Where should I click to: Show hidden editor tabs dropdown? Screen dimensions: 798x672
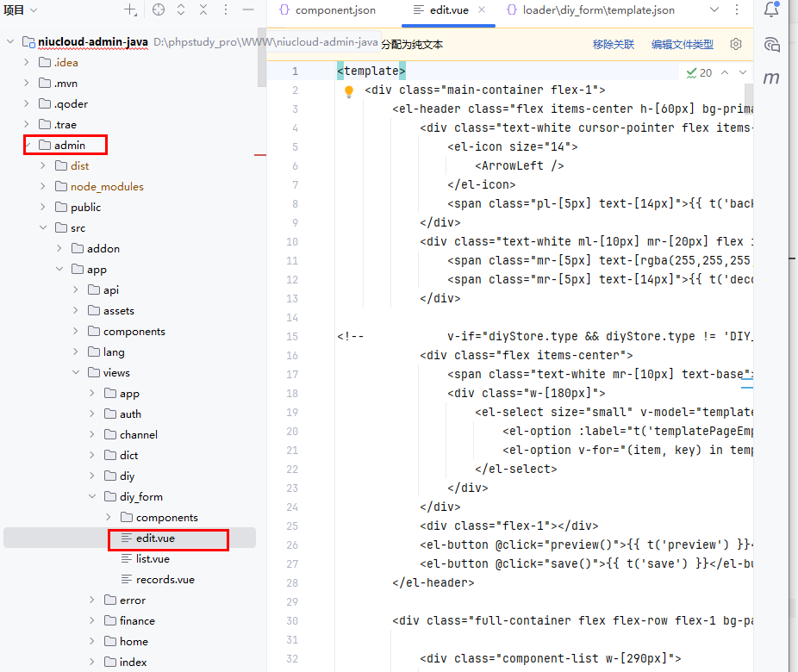(714, 10)
